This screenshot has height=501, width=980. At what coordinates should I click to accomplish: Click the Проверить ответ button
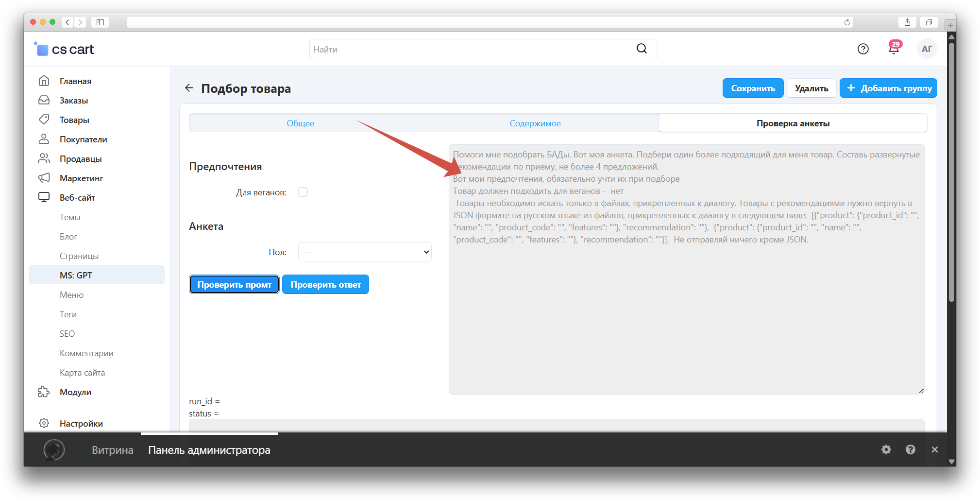point(325,285)
